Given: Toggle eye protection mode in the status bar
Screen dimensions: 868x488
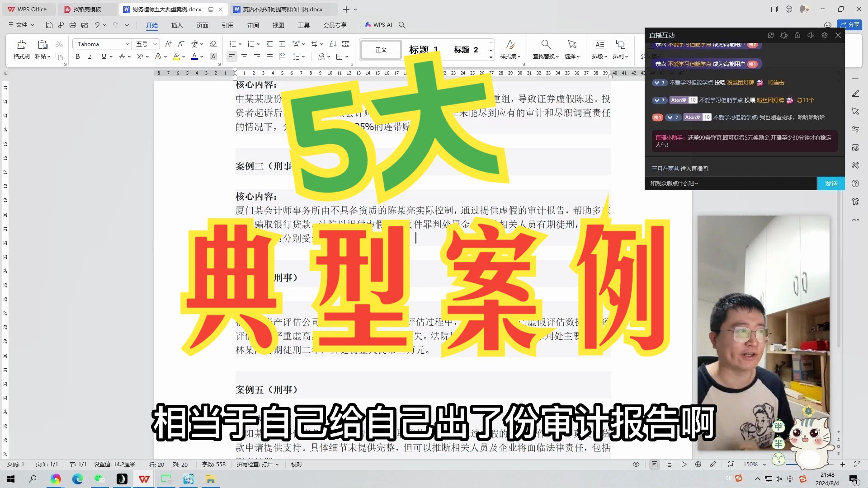Looking at the screenshot, I should click(x=636, y=465).
